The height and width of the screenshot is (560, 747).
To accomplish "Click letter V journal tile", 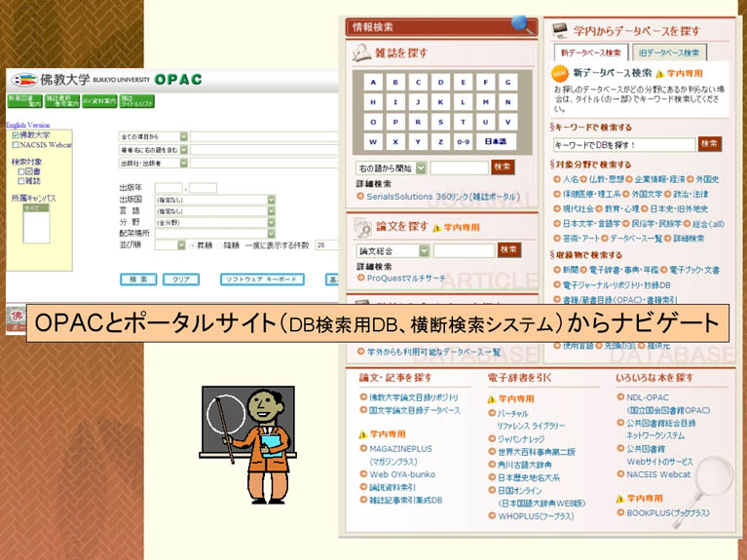I will point(507,122).
